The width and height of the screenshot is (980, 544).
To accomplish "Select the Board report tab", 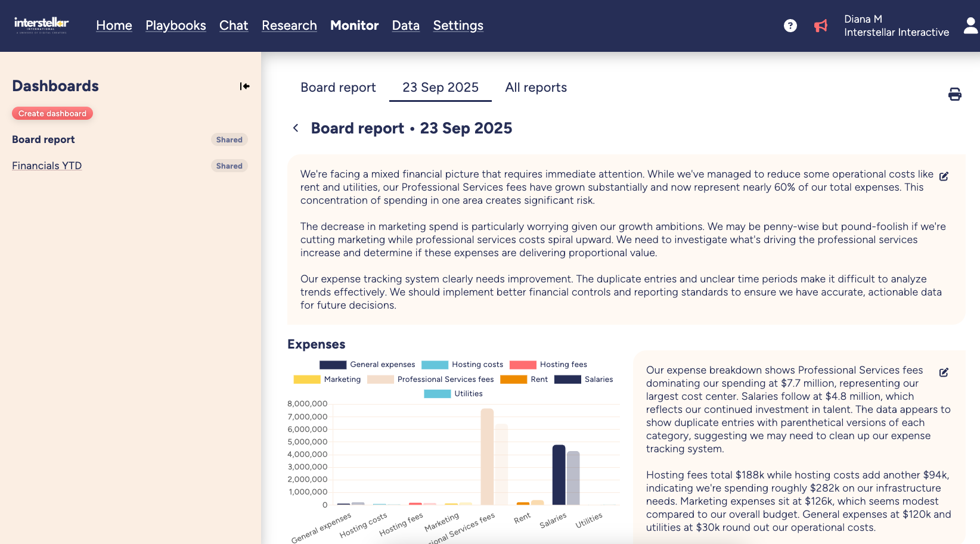I will click(338, 88).
